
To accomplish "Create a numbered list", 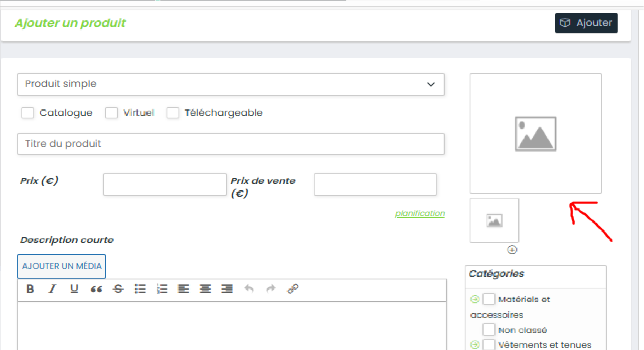I will coord(162,289).
